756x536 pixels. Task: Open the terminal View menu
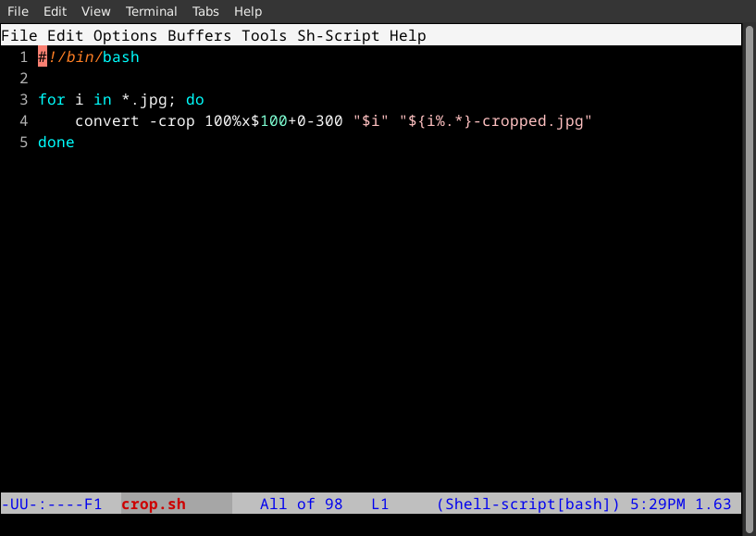[x=95, y=11]
